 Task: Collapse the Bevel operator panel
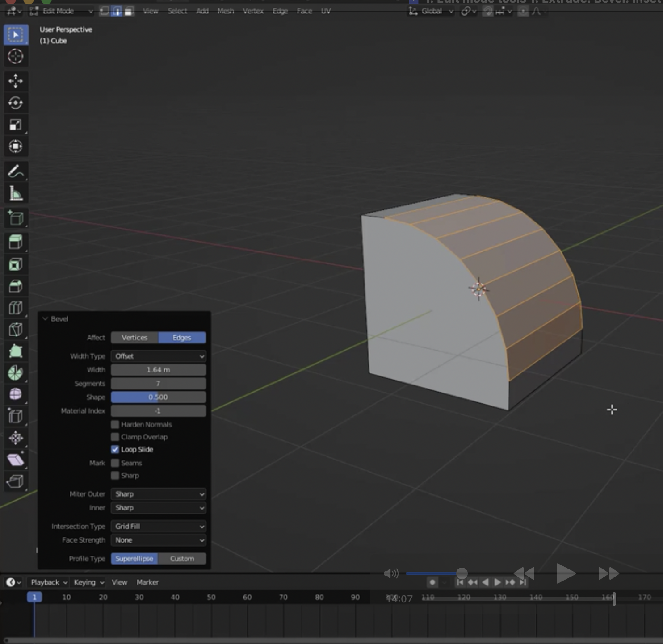(45, 319)
